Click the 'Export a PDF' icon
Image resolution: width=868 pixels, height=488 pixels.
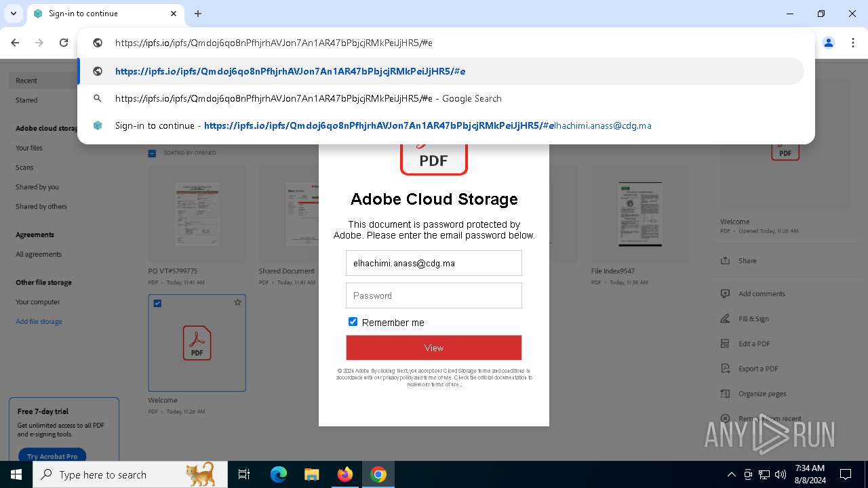click(x=726, y=369)
